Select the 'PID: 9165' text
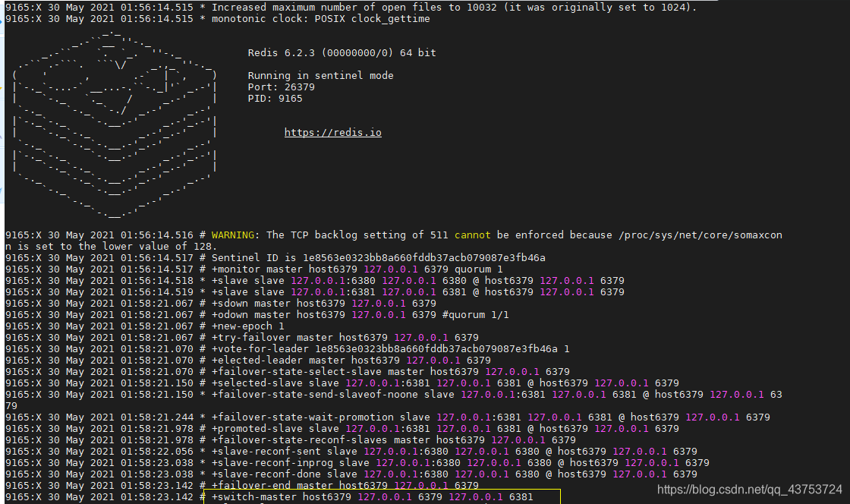The image size is (850, 504). [275, 99]
